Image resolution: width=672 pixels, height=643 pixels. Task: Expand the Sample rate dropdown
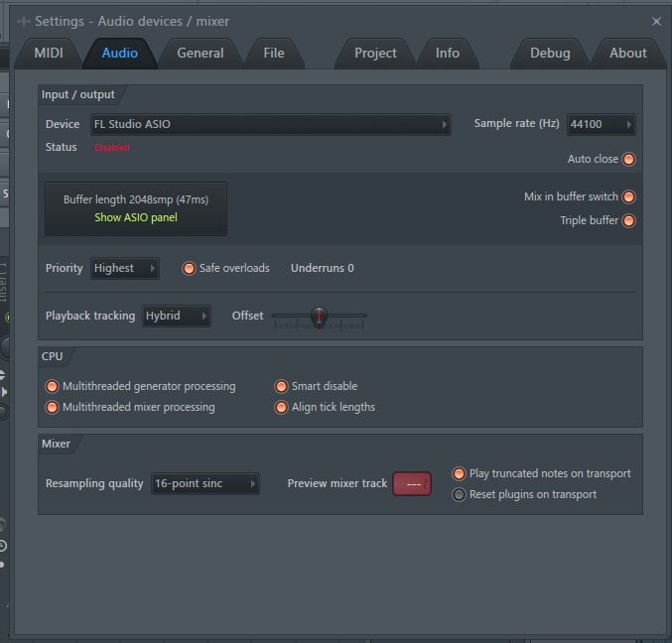pyautogui.click(x=601, y=124)
